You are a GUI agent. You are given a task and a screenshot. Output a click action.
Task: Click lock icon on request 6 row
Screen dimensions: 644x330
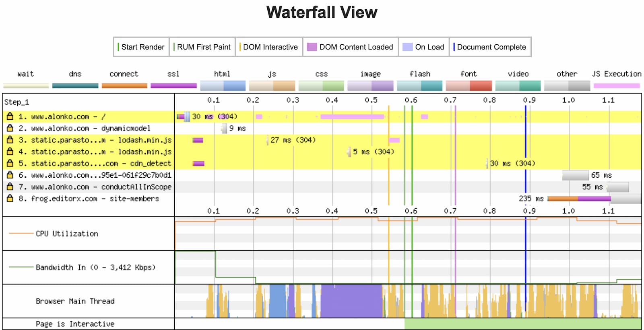(x=10, y=175)
